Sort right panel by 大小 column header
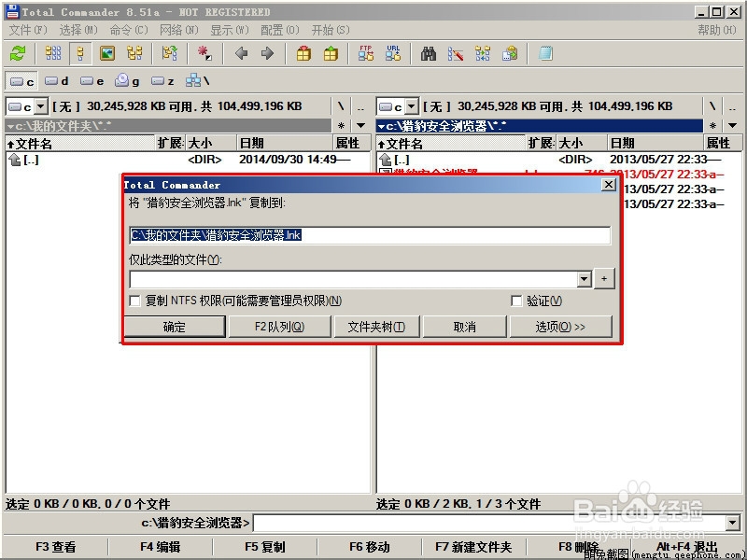 [x=581, y=144]
